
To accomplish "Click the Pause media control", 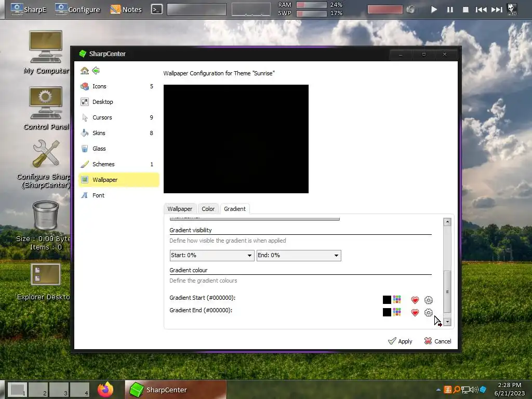I will point(450,9).
